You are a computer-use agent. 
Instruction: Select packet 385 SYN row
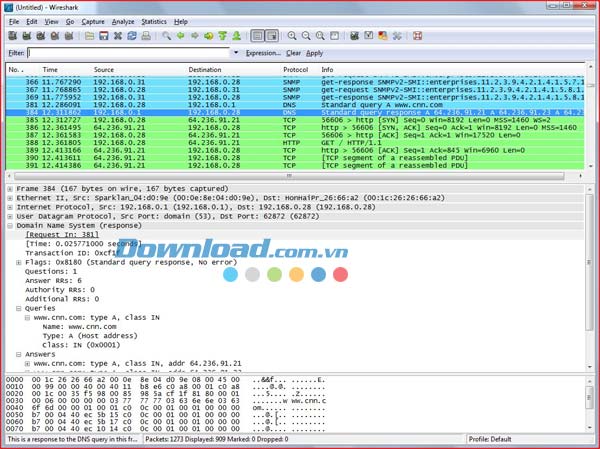[295, 120]
